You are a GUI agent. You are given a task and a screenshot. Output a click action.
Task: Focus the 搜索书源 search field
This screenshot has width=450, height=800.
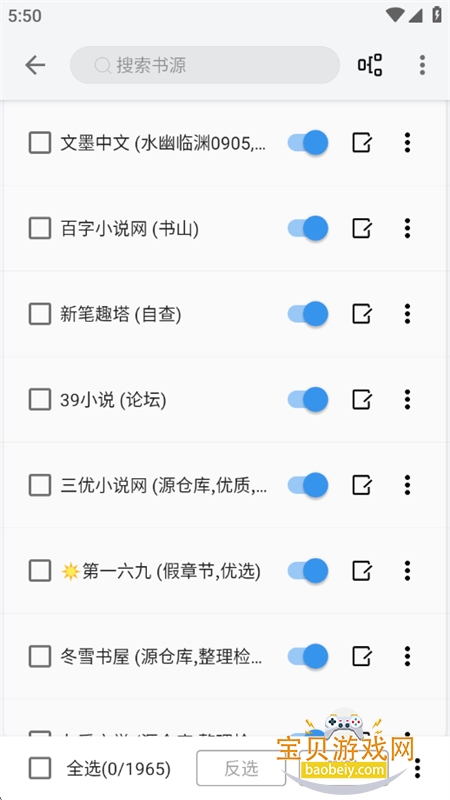tap(205, 65)
